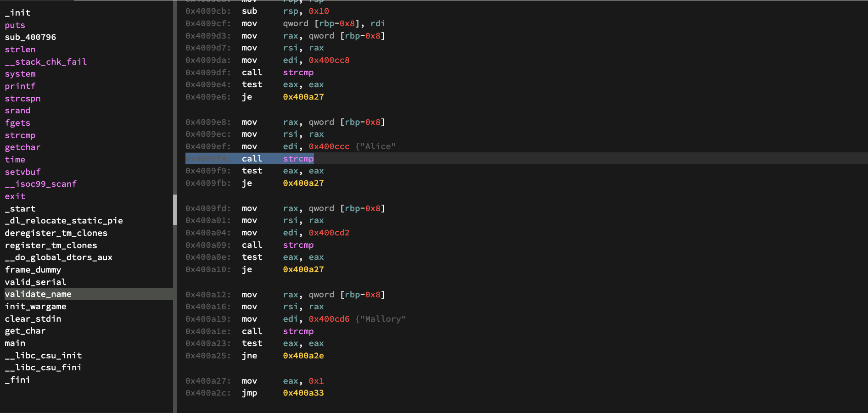The height and width of the screenshot is (413, 868).
Task: Open setvbuf in the function list
Action: click(23, 172)
